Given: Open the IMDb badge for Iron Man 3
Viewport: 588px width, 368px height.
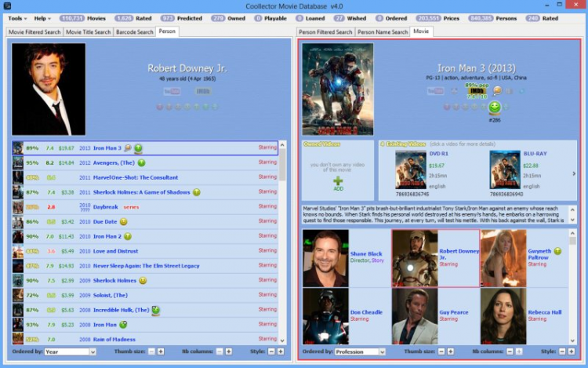Looking at the screenshot, I should [477, 91].
